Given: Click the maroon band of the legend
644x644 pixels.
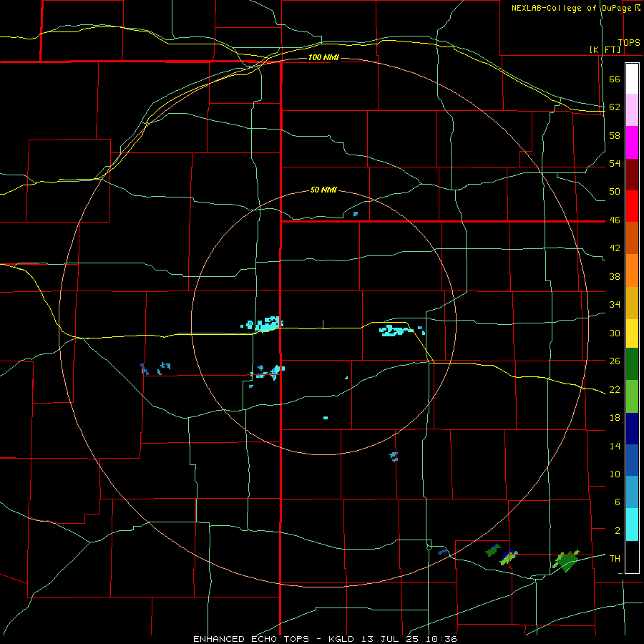Looking at the screenshot, I should point(632,175).
